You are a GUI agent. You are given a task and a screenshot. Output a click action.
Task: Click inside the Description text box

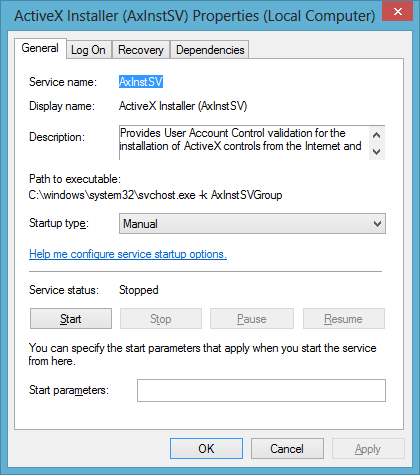(244, 143)
